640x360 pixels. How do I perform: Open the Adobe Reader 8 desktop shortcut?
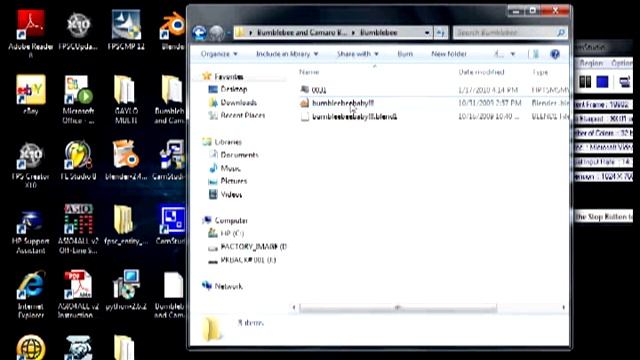31,34
